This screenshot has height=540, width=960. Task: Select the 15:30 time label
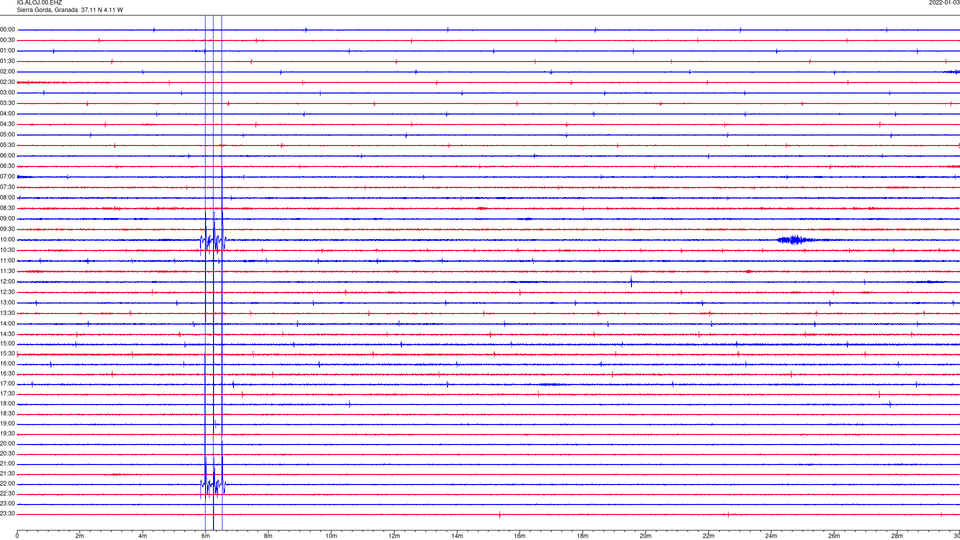8,353
